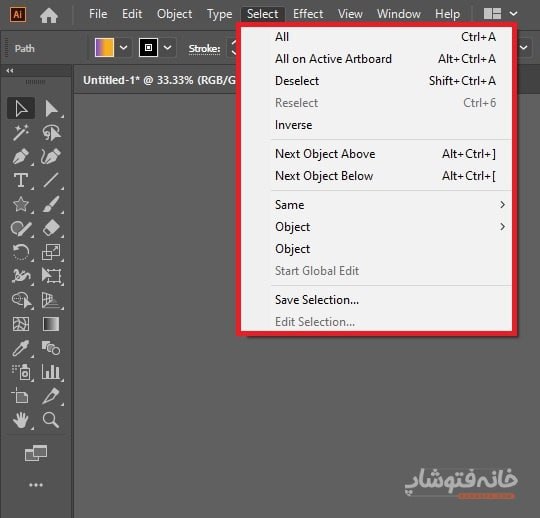540x518 pixels.
Task: Select the Star shape tool
Action: click(21, 204)
